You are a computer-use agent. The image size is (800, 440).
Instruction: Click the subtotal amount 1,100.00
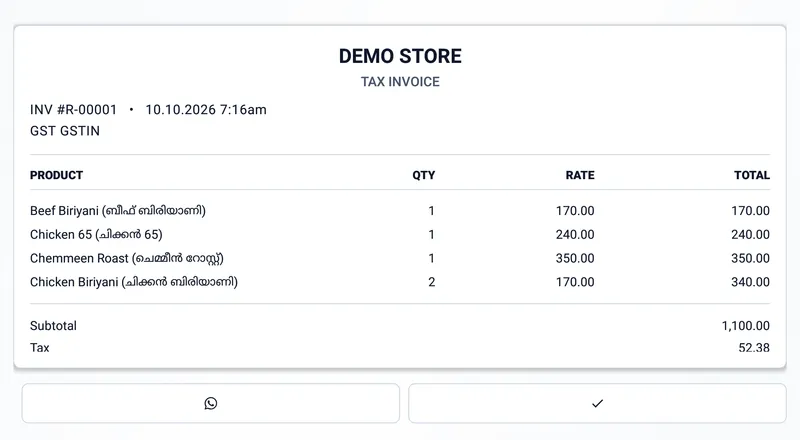[x=745, y=326]
